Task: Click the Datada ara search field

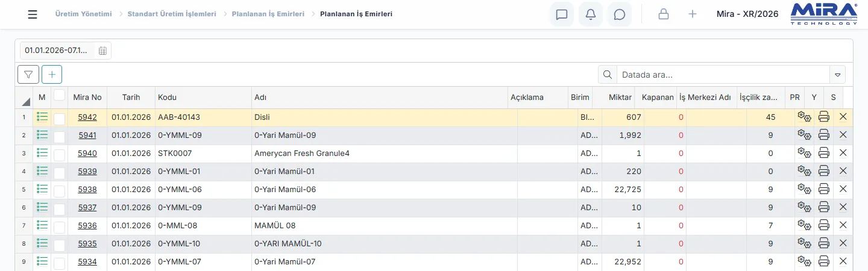Action: (x=723, y=75)
